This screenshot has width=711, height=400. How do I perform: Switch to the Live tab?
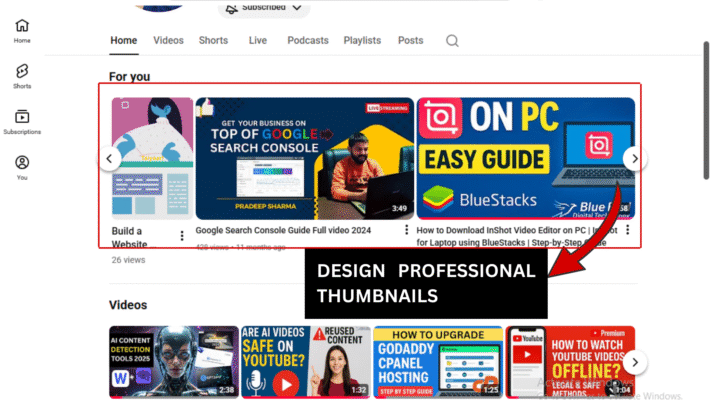258,40
